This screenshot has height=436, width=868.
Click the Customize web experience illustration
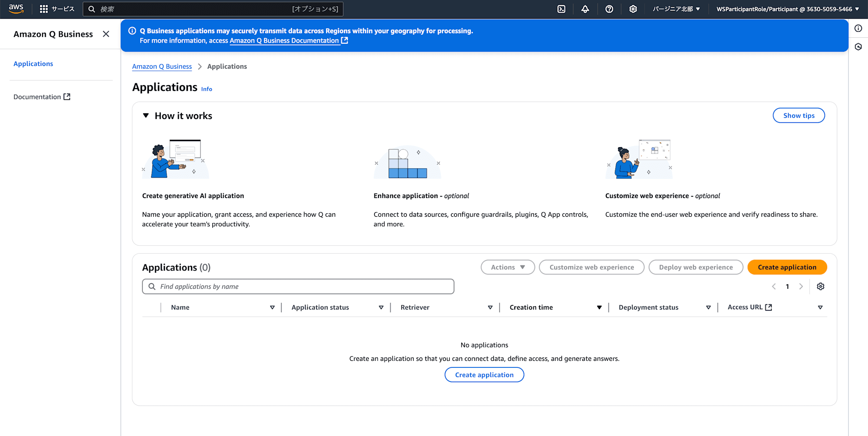[639, 159]
